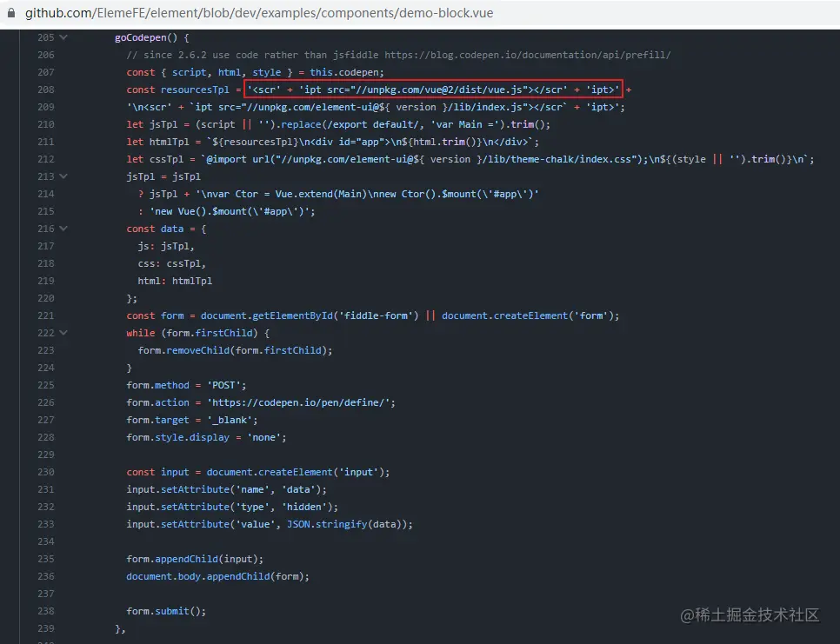Click 'document.body.appendChild' on line 236
Image resolution: width=840 pixels, height=644 pixels.
click(197, 576)
